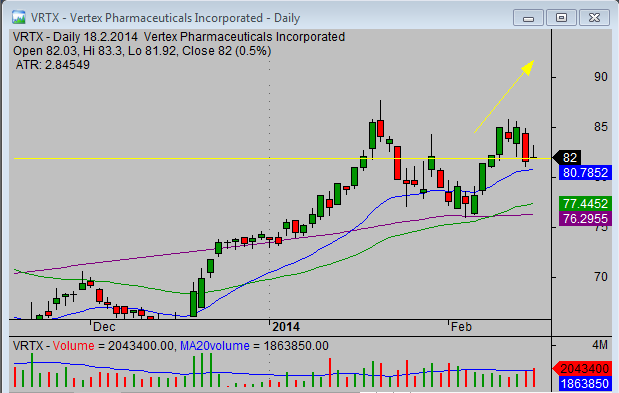This screenshot has width=619, height=393.
Task: Click the '4M' volume axis label
Action: pyautogui.click(x=600, y=345)
